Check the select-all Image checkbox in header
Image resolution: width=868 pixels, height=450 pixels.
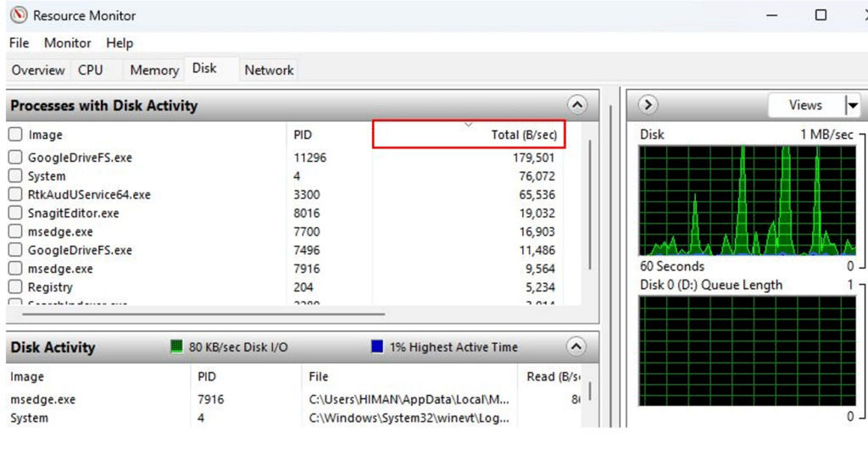(15, 135)
